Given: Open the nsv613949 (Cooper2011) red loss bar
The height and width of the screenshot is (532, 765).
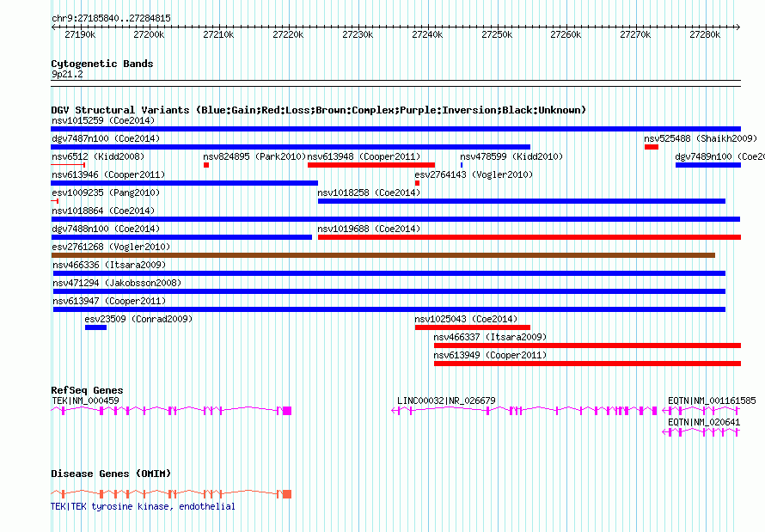Looking at the screenshot, I should 587,364.
